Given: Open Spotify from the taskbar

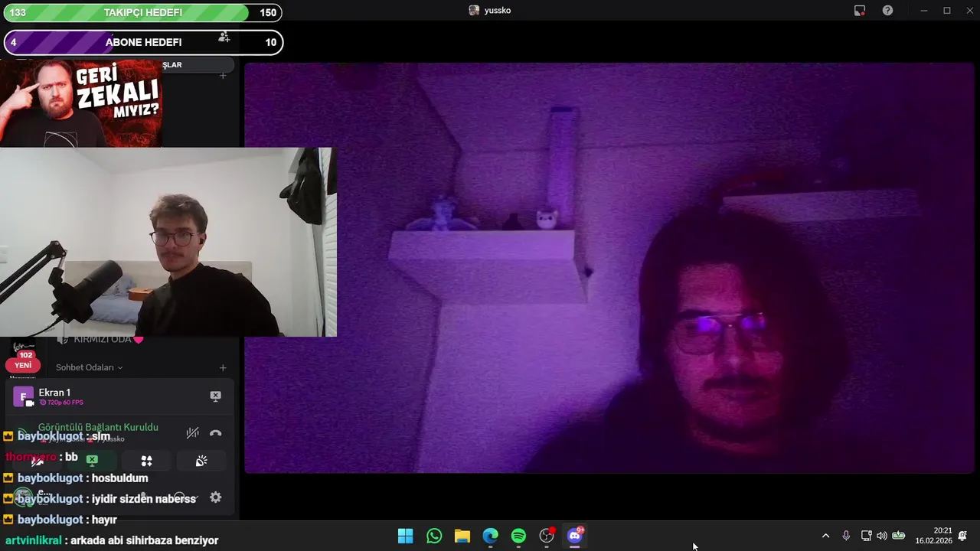Looking at the screenshot, I should point(518,536).
